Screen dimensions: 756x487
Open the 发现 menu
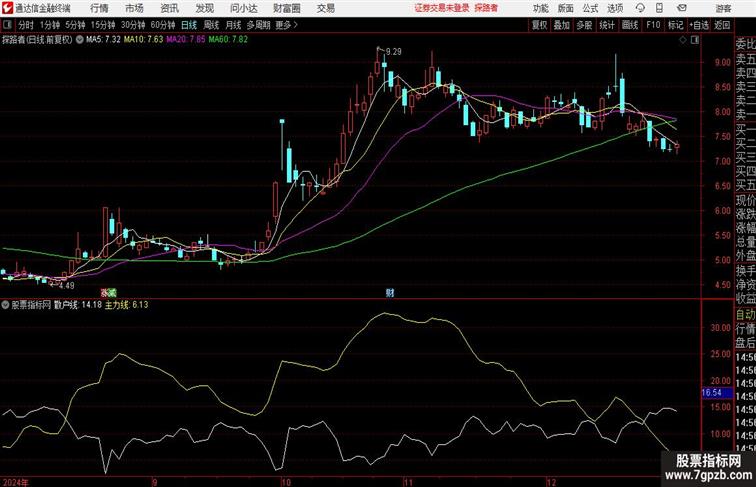204,8
